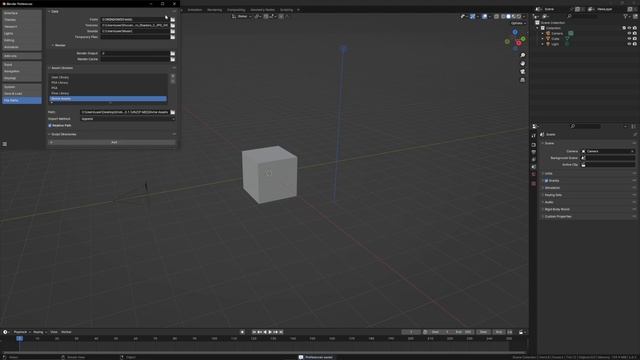Click the Add script directory button
The image size is (640, 360).
[x=112, y=142]
